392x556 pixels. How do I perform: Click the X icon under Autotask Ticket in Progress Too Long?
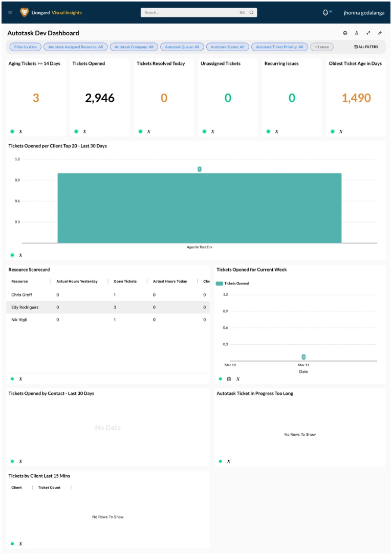[229, 462]
